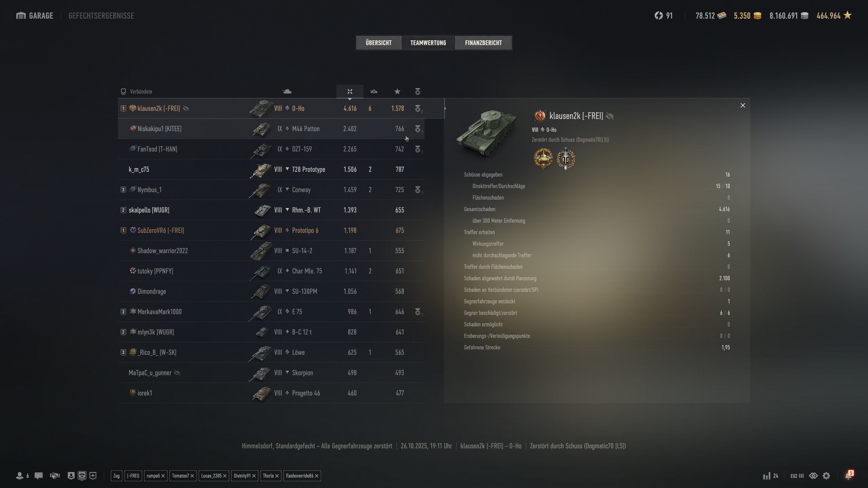Close the Tomatoo7 chat tab
868x488 pixels.
pyautogui.click(x=192, y=476)
